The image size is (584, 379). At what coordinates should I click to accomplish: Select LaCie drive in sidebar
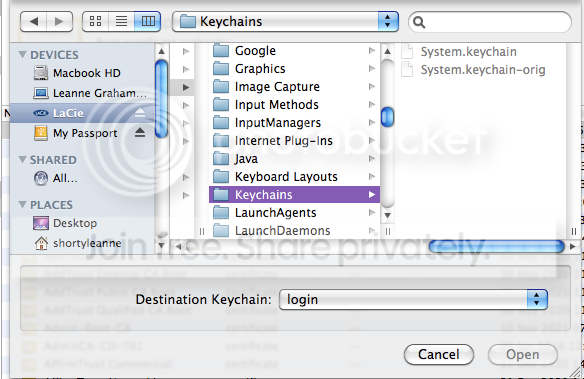click(x=82, y=113)
